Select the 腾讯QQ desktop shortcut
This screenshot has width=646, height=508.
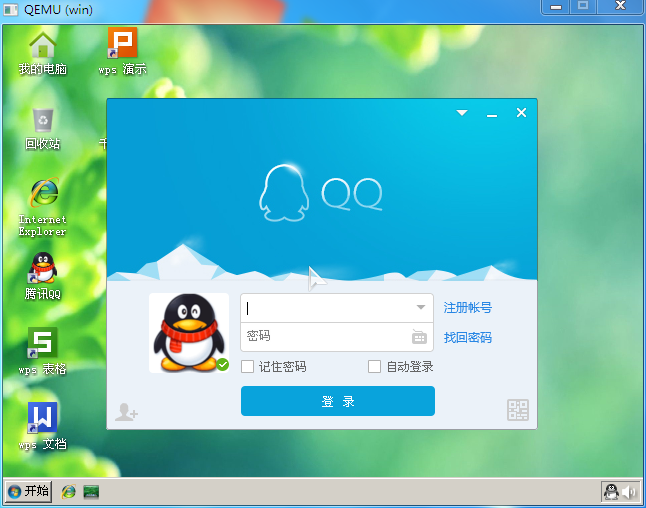tap(42, 276)
